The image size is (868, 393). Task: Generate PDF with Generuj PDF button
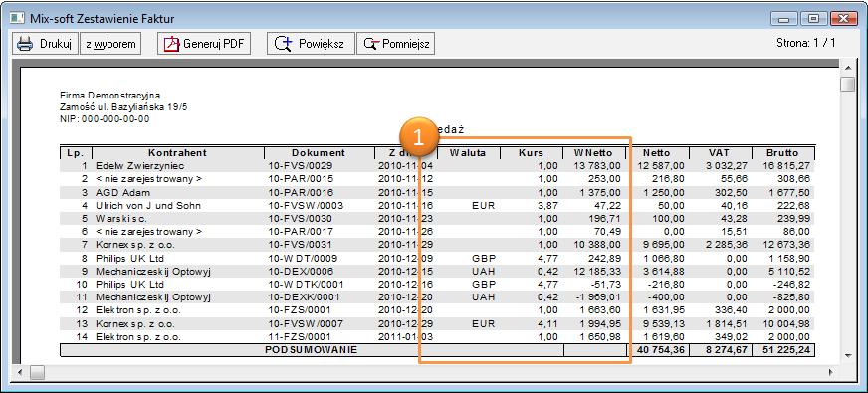204,44
